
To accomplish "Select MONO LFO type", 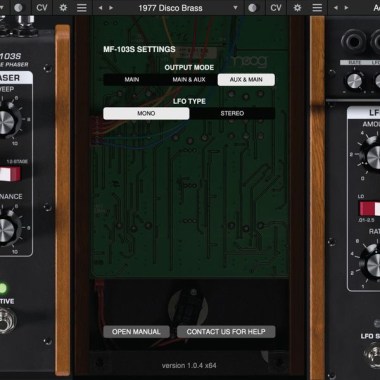I will pyautogui.click(x=146, y=113).
